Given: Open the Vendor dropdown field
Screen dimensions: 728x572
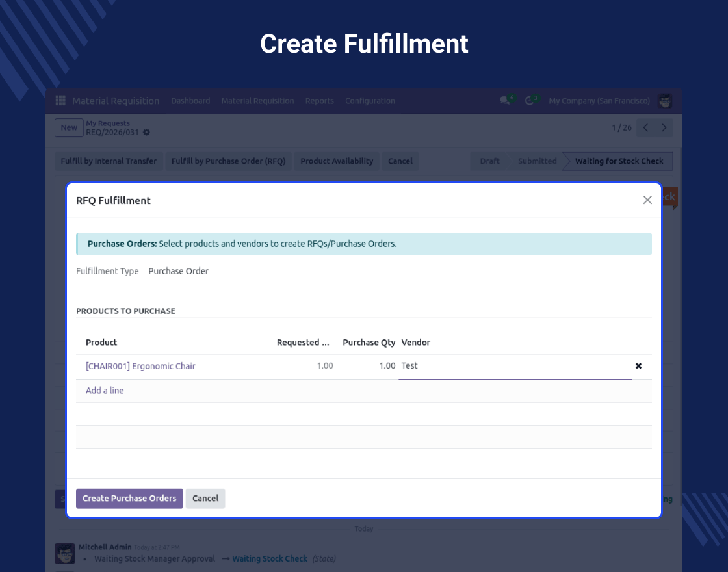Looking at the screenshot, I should (x=513, y=366).
